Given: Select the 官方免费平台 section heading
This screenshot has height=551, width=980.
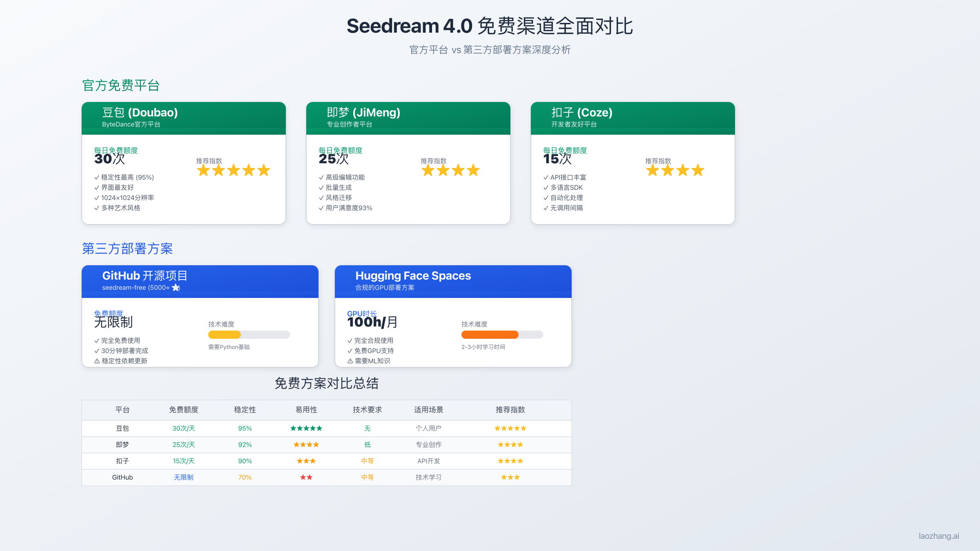Looking at the screenshot, I should tap(121, 85).
